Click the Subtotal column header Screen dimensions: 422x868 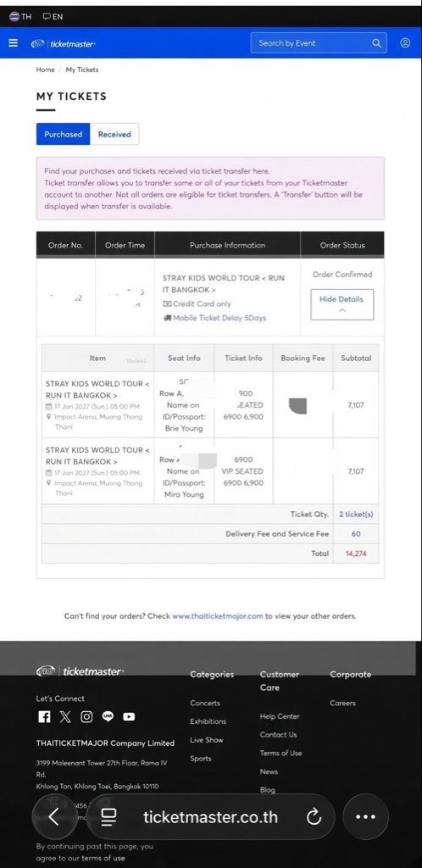[356, 359]
